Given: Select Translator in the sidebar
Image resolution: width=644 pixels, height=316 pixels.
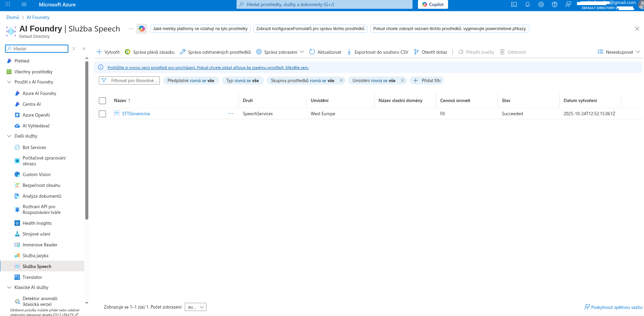Looking at the screenshot, I should pyautogui.click(x=32, y=277).
